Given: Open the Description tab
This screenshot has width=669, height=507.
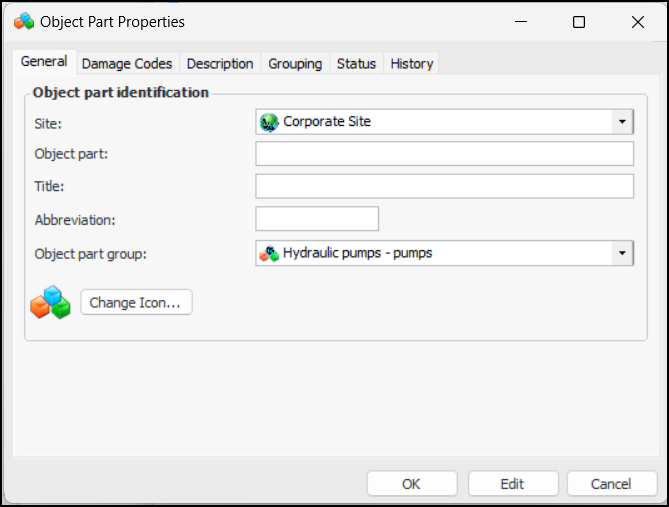Looking at the screenshot, I should pyautogui.click(x=220, y=63).
